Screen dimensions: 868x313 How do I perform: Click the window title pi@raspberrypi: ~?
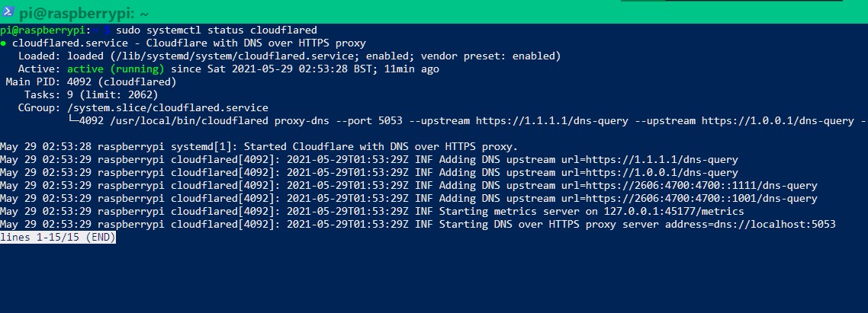(x=84, y=13)
